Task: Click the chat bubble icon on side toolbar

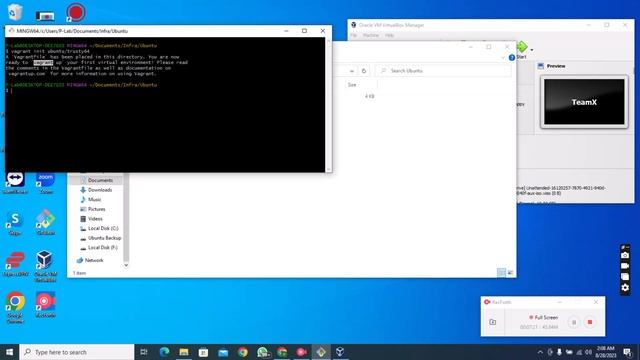Action: pyautogui.click(x=625, y=277)
